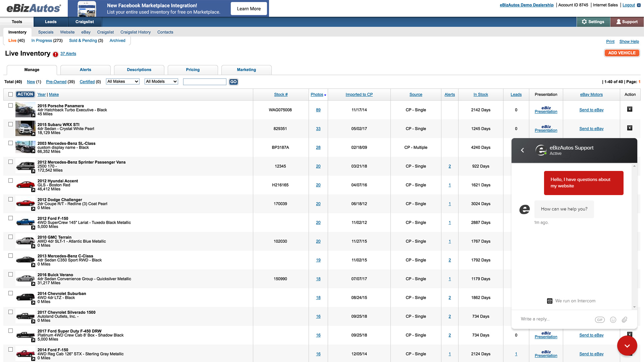Check the 2003 Mercedes-Benz SL-Class checkbox

coord(10,143)
